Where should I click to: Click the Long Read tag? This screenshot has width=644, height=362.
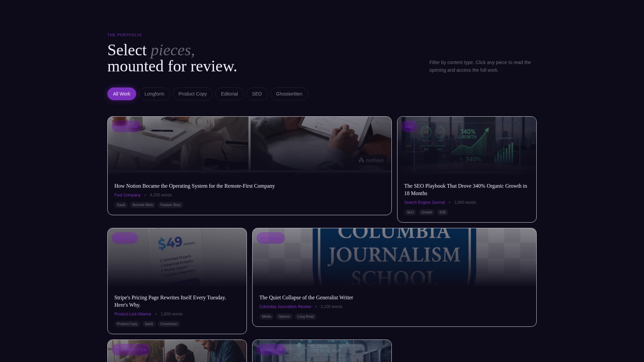tap(306, 317)
